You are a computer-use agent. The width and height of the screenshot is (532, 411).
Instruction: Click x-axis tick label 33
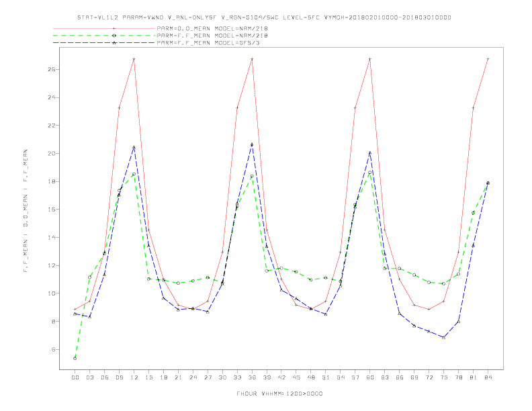point(237,377)
